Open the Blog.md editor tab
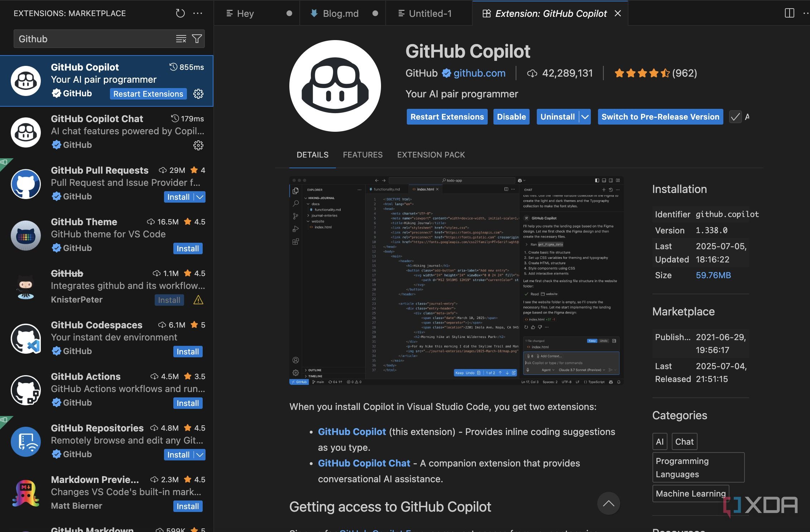 340,14
